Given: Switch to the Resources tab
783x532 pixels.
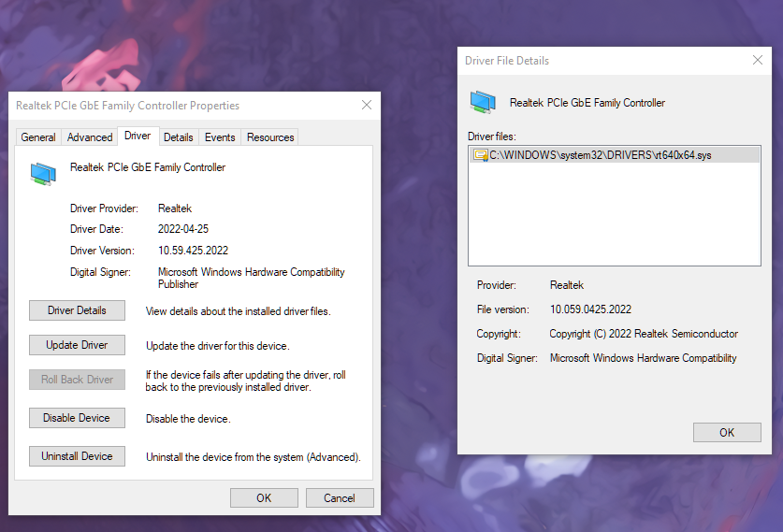Looking at the screenshot, I should click(270, 137).
